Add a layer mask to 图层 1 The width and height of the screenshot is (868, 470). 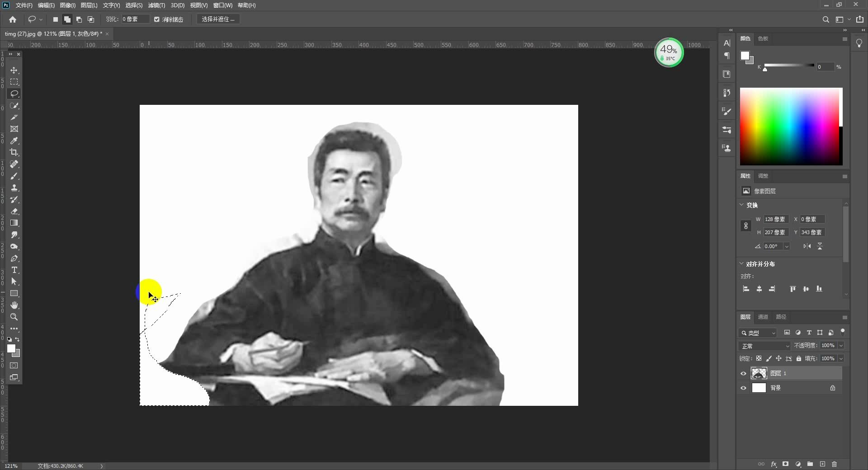click(x=786, y=464)
